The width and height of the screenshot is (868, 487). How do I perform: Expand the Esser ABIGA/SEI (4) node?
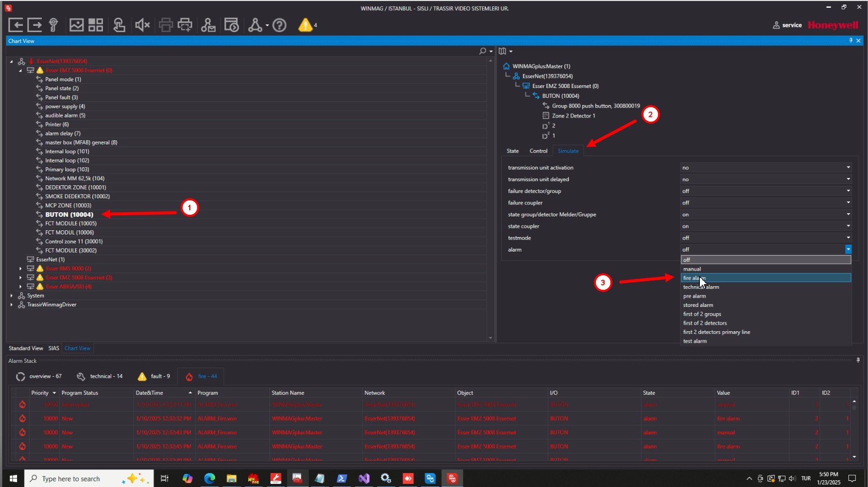[20, 286]
